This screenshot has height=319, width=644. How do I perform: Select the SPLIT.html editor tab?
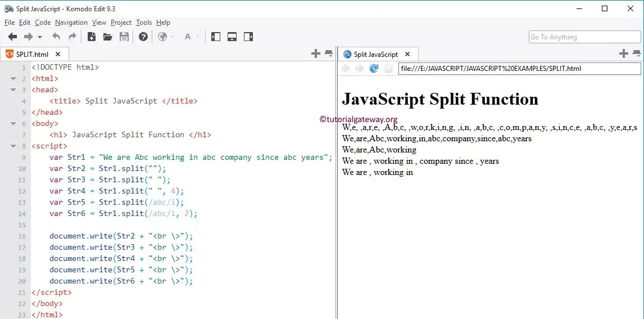[x=32, y=54]
